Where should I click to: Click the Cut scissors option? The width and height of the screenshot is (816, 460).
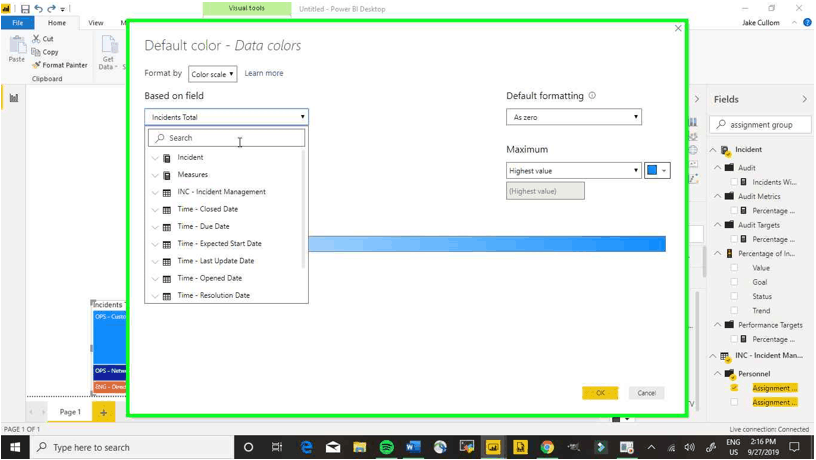(43, 39)
